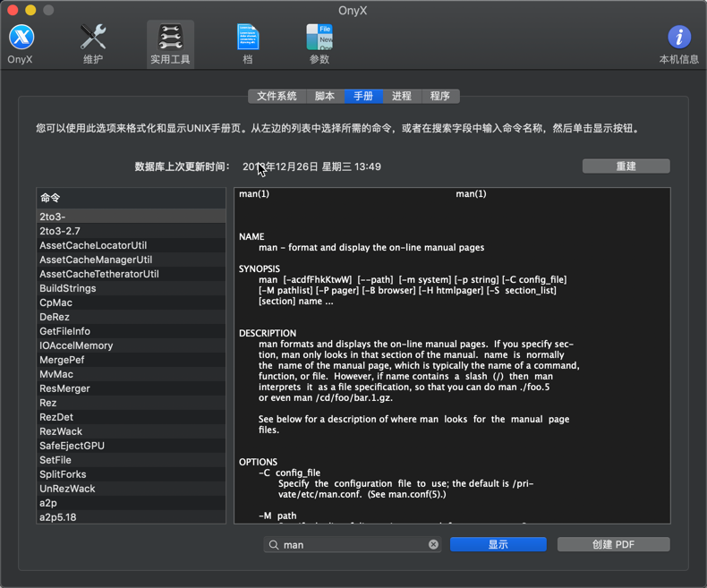The height and width of the screenshot is (588, 707).
Task: Select MergePef in the list
Action: click(x=131, y=360)
